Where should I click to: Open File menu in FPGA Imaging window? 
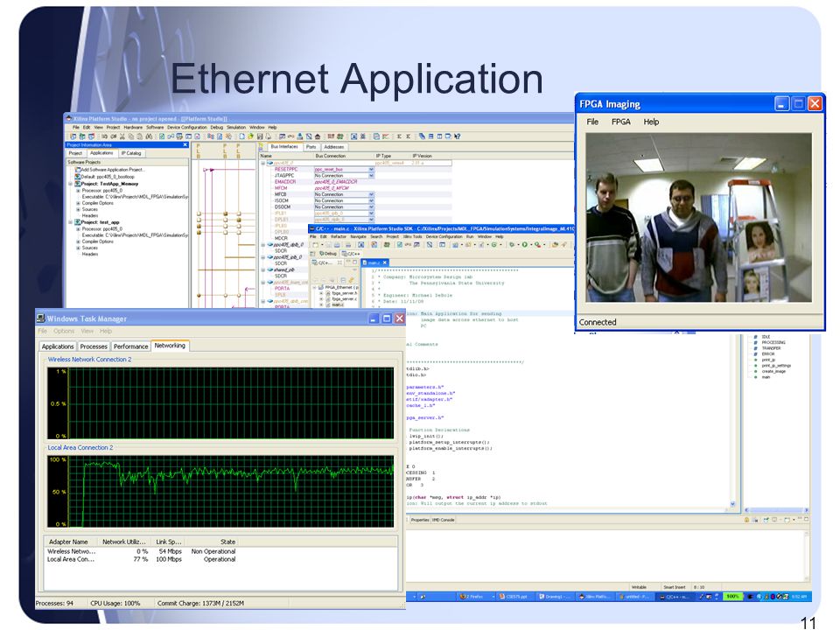[592, 122]
